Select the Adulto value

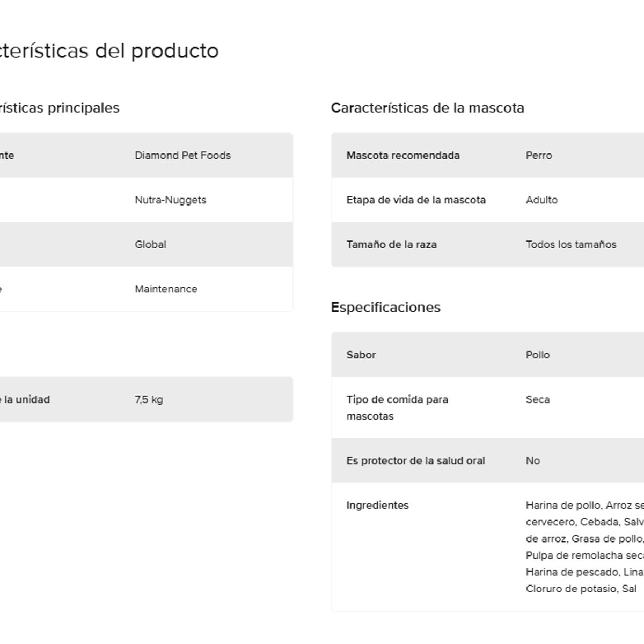tap(541, 200)
